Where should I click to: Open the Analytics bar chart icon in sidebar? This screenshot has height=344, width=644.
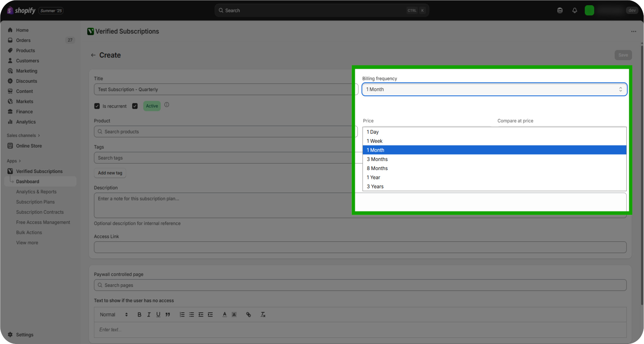(10, 122)
